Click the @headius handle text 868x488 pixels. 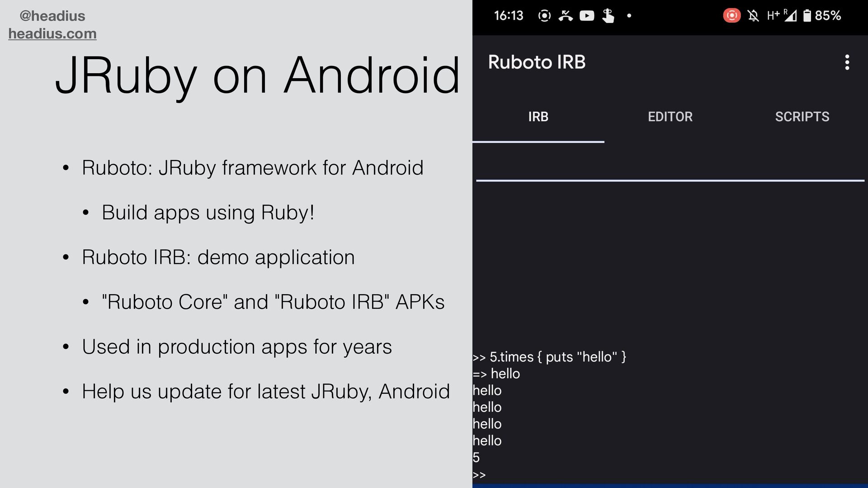(x=52, y=16)
